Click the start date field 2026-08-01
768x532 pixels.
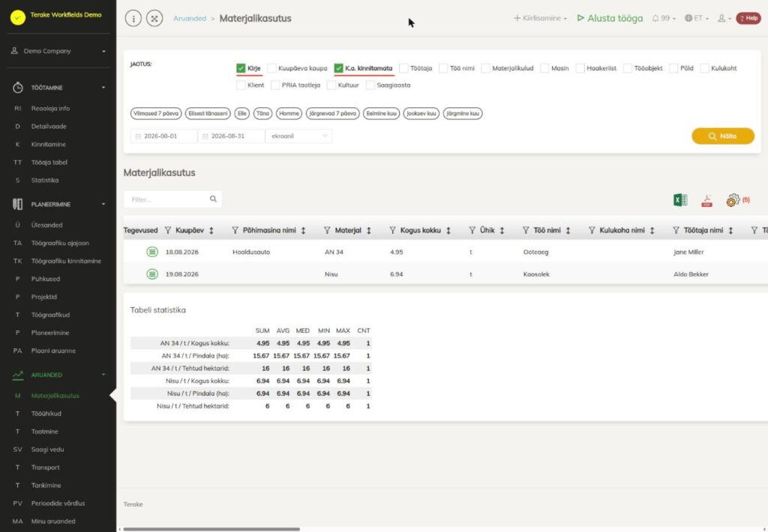tap(163, 136)
